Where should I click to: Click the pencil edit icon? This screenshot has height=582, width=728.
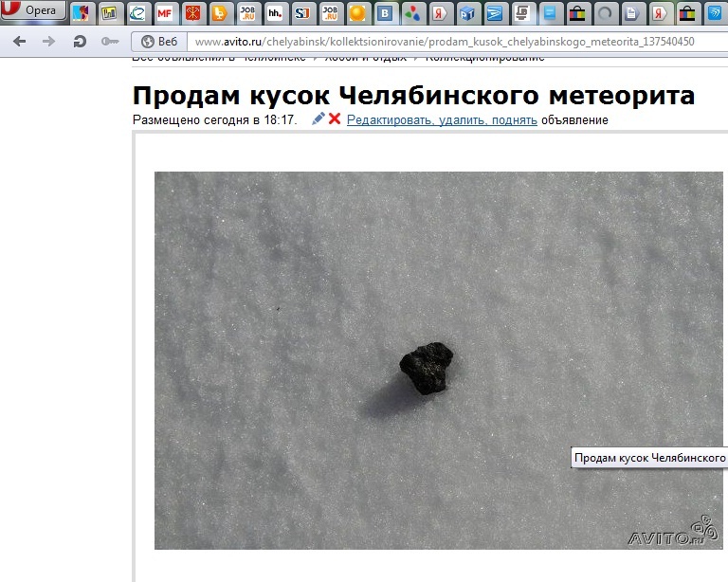[318, 118]
